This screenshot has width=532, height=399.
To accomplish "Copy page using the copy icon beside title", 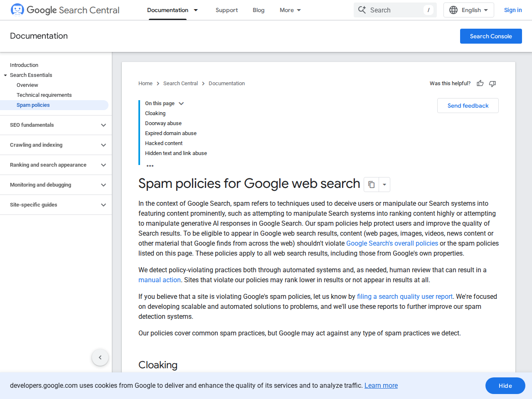I will pyautogui.click(x=372, y=185).
